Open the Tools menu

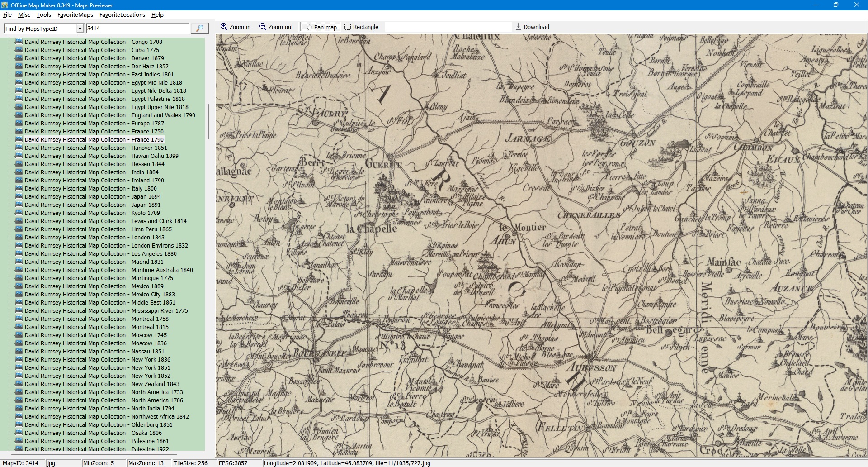(x=43, y=15)
